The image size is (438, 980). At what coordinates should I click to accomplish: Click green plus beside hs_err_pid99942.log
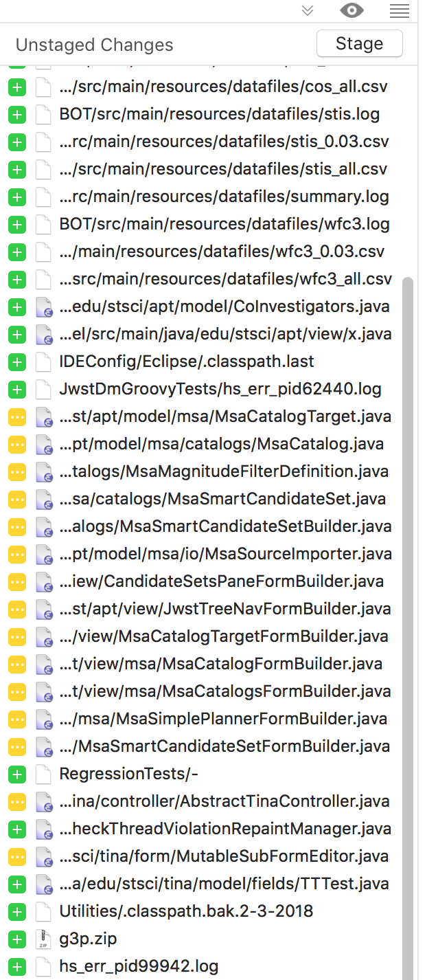click(x=17, y=967)
